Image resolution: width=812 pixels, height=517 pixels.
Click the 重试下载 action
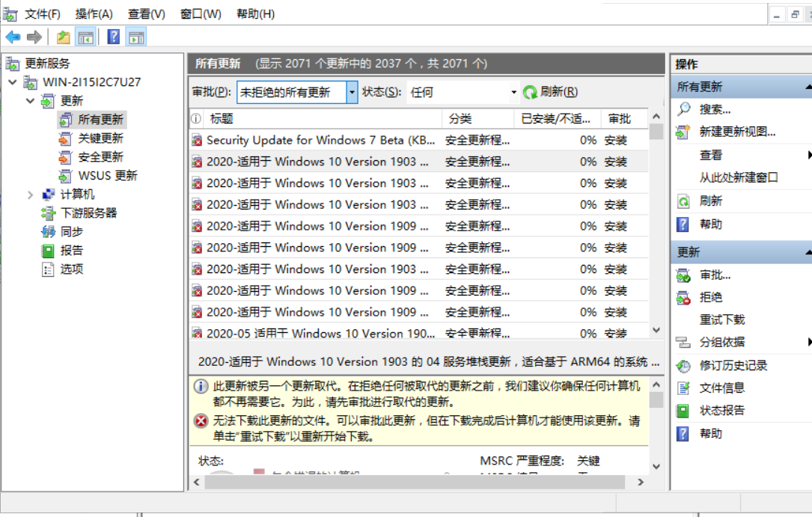(722, 319)
